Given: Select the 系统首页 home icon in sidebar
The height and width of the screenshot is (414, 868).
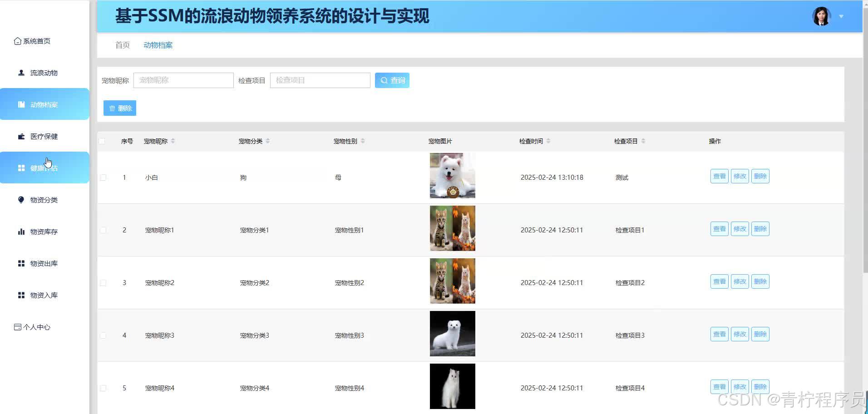Looking at the screenshot, I should (17, 40).
